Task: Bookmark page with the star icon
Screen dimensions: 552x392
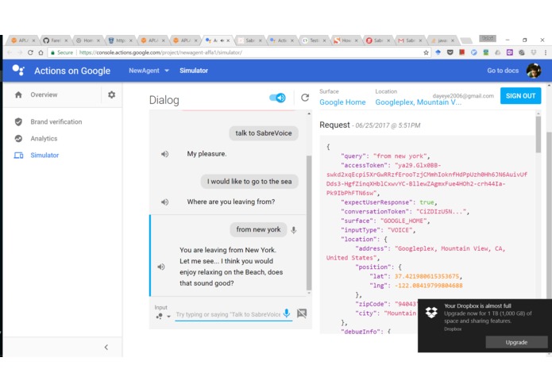Action: coord(426,52)
